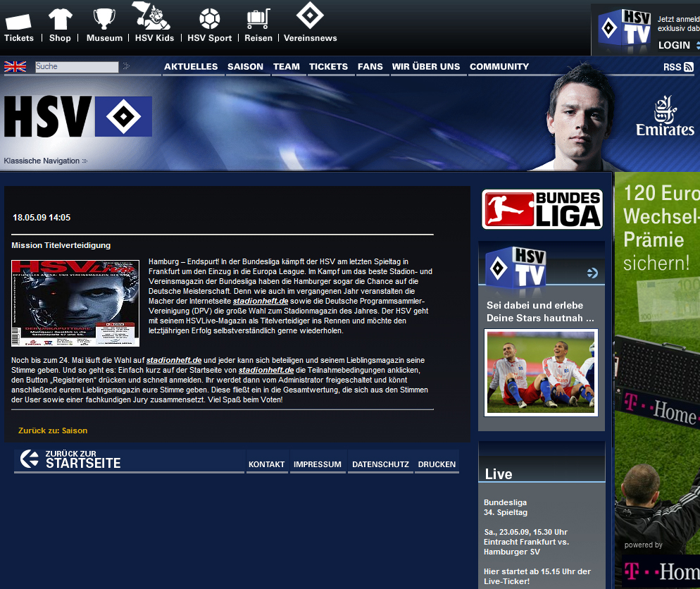This screenshot has height=589, width=700.
Task: Open the HSV TV players thumbnail
Action: (x=541, y=372)
